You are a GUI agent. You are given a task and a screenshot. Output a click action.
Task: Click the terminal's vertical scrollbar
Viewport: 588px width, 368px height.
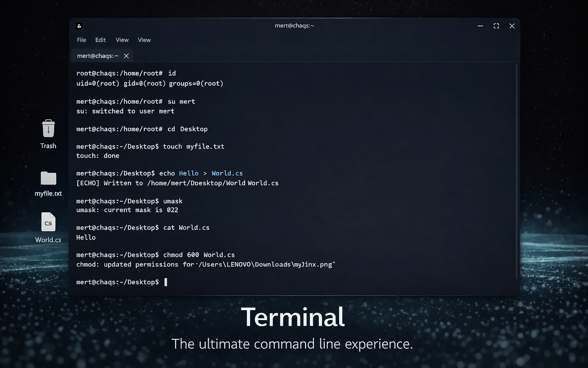(x=516, y=172)
